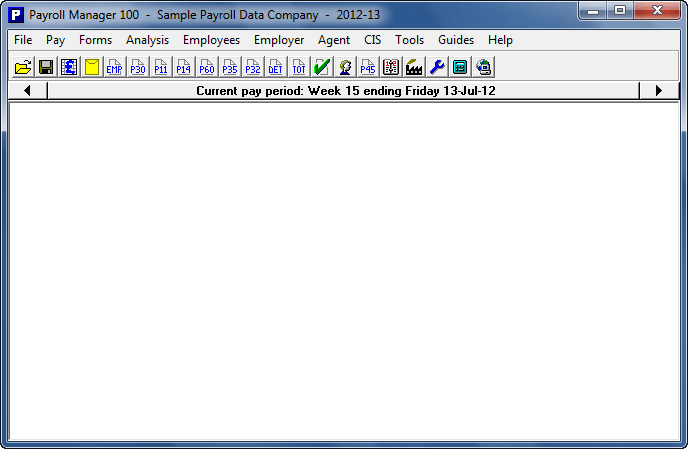Click the teal calculator icon

point(460,67)
